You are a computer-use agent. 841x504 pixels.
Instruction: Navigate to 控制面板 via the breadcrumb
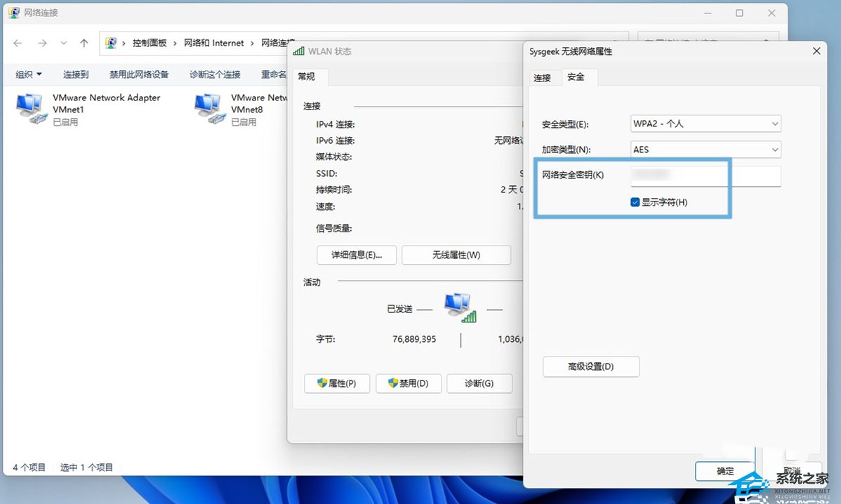[x=150, y=42]
